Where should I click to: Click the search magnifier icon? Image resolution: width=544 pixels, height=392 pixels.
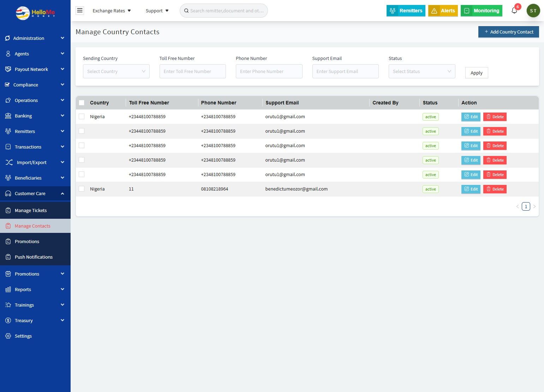[x=186, y=11]
